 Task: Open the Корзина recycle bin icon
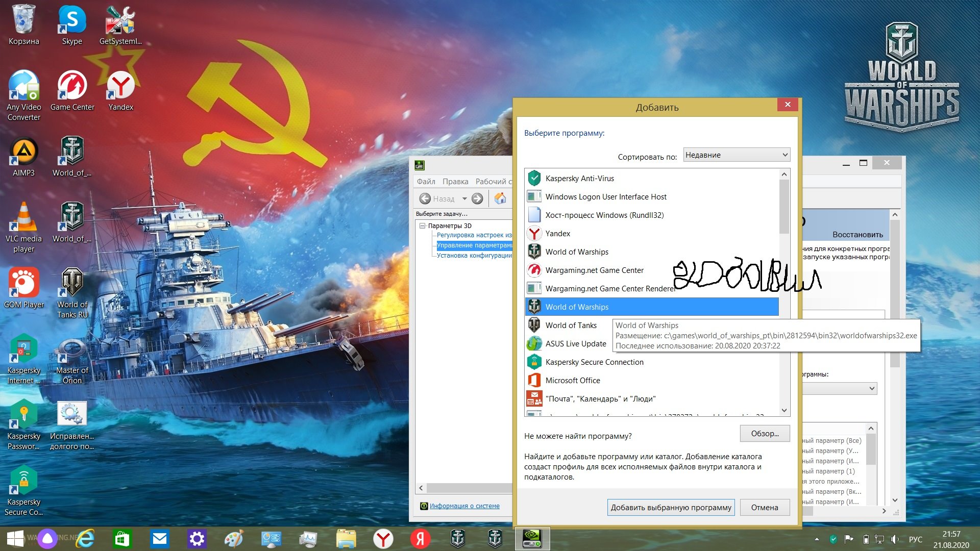(x=23, y=25)
